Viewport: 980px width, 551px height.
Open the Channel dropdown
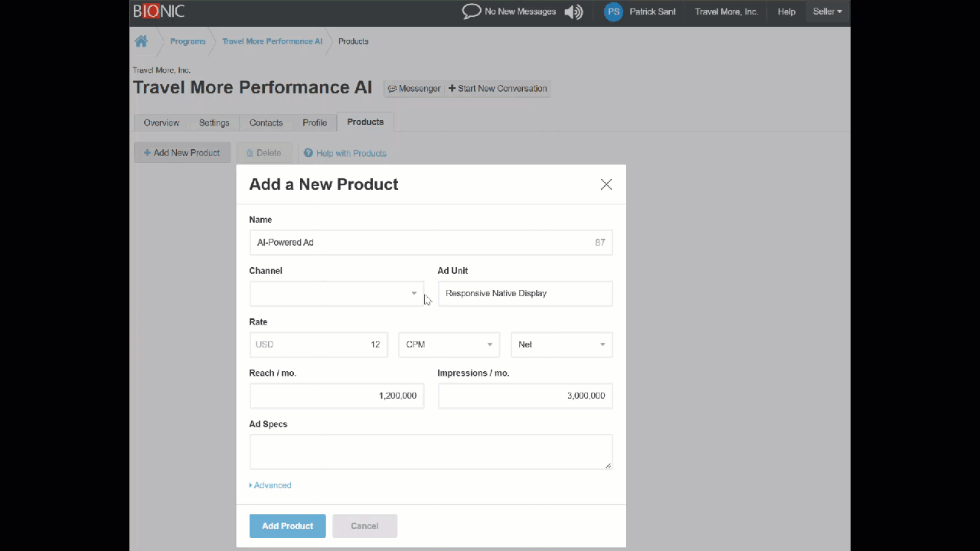pyautogui.click(x=336, y=293)
